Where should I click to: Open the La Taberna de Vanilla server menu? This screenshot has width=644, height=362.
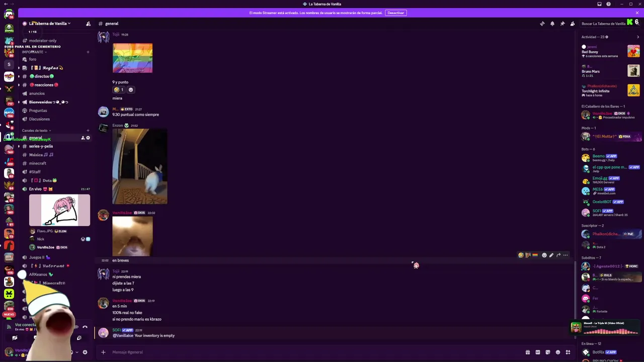pyautogui.click(x=49, y=24)
